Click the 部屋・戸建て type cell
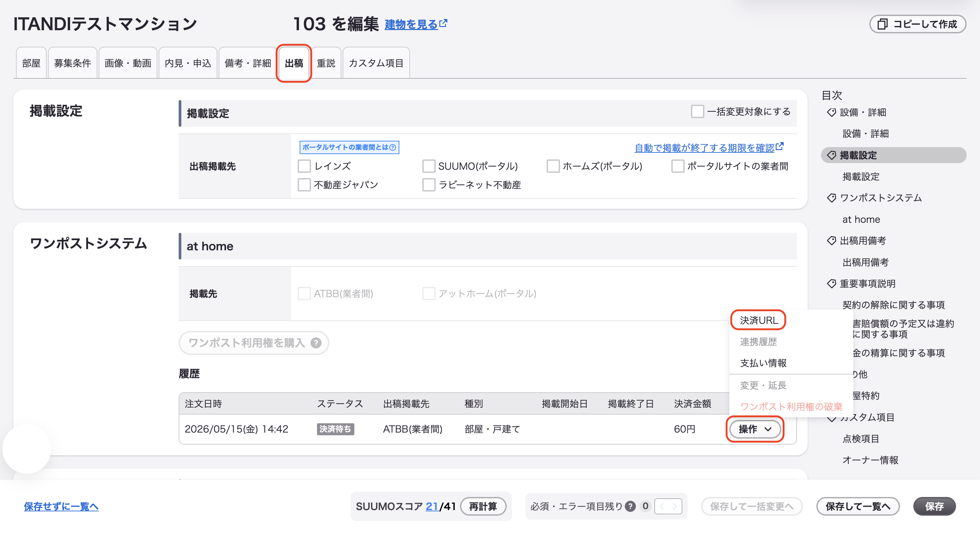 492,429
